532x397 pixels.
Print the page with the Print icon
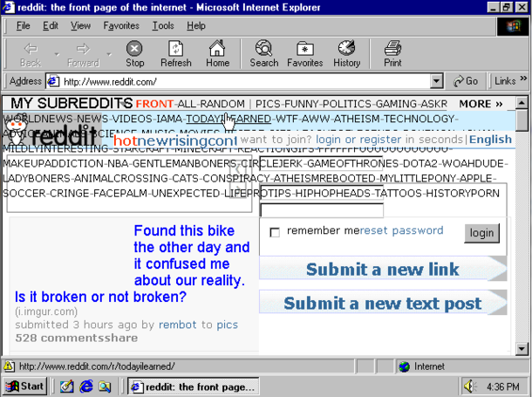point(392,54)
